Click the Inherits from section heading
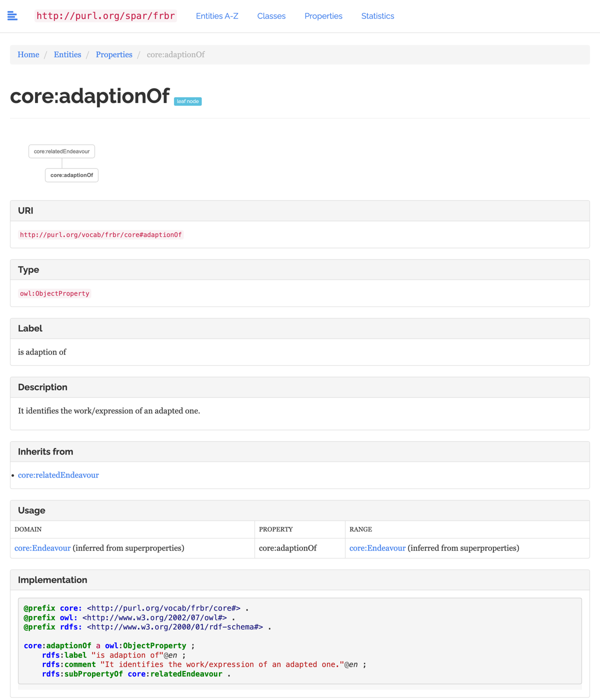The height and width of the screenshot is (700, 600). click(x=45, y=451)
